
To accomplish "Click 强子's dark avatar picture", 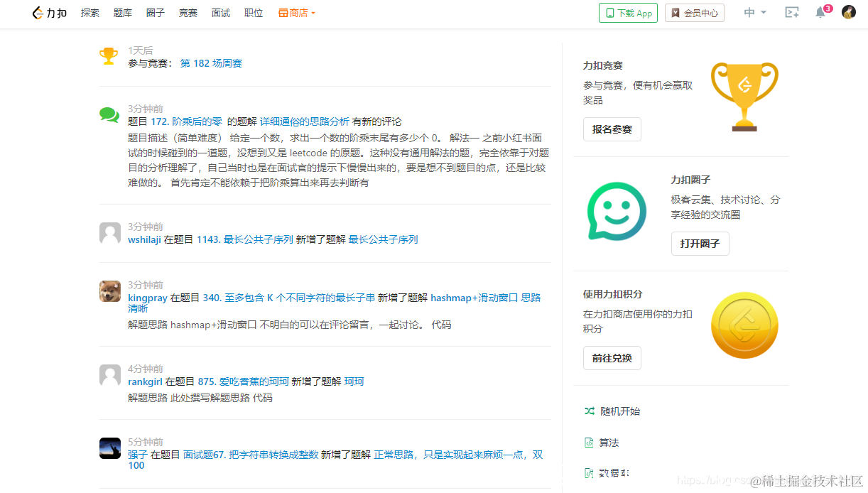I will pyautogui.click(x=110, y=448).
